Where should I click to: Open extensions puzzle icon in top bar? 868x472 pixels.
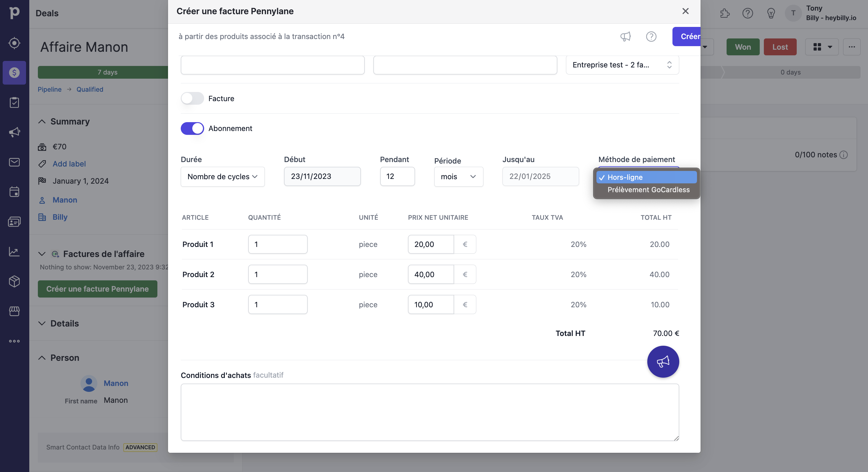pyautogui.click(x=725, y=13)
